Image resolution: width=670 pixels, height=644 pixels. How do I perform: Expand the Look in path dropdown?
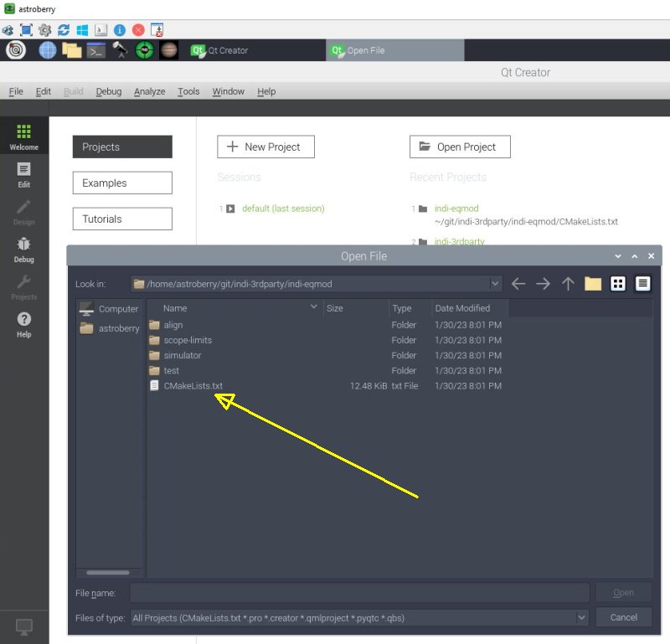(495, 284)
